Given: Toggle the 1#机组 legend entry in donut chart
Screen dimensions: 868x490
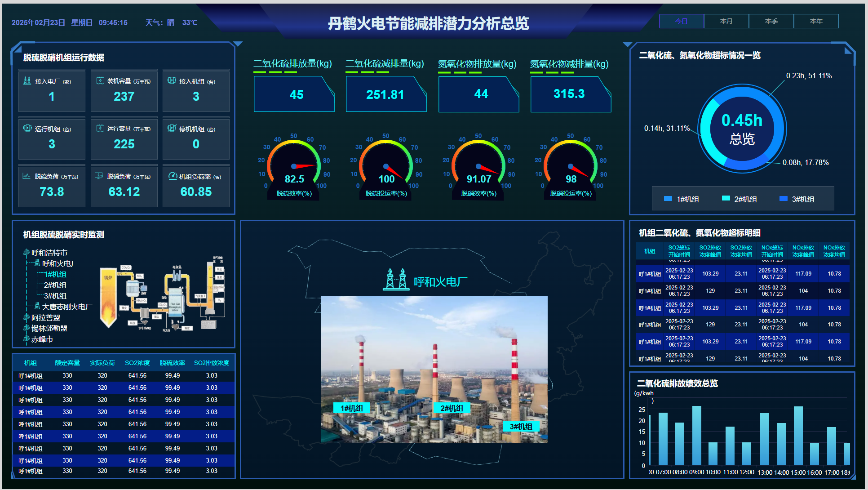Looking at the screenshot, I should coord(682,199).
